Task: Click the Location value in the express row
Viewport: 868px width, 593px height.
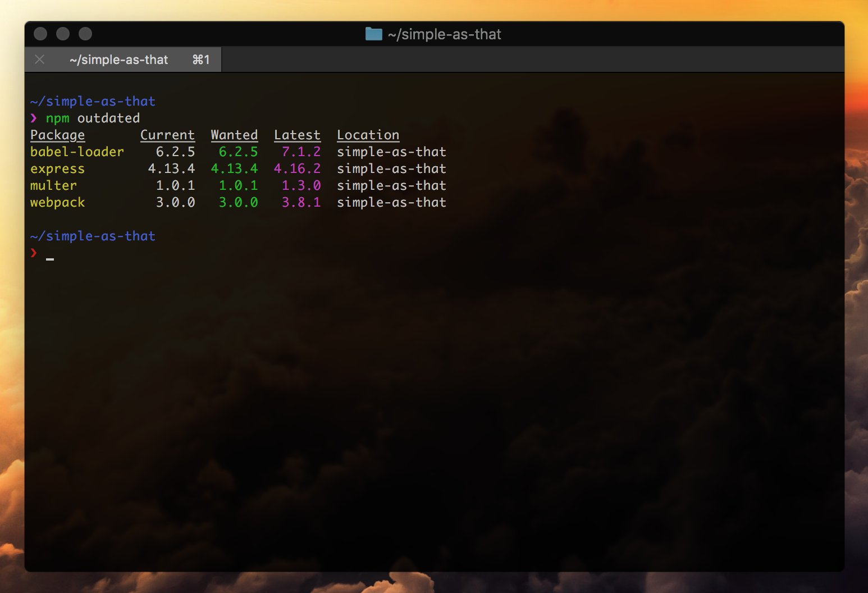Action: click(391, 168)
